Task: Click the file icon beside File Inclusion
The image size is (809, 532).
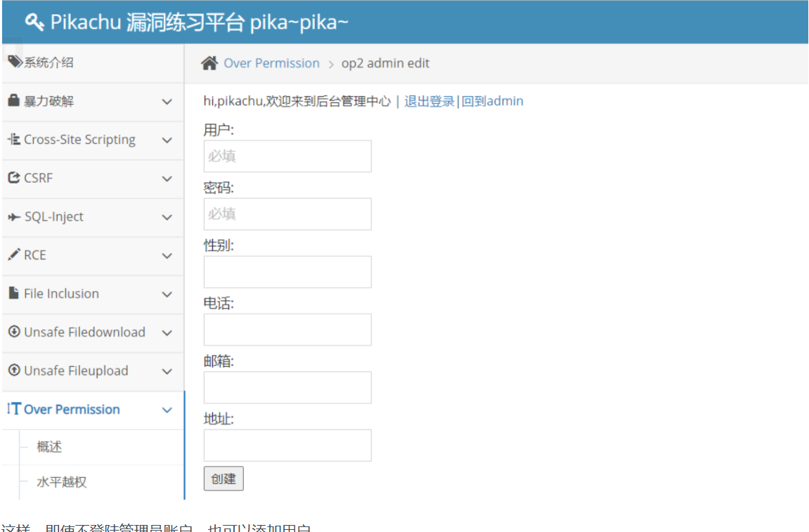Action: pos(13,294)
